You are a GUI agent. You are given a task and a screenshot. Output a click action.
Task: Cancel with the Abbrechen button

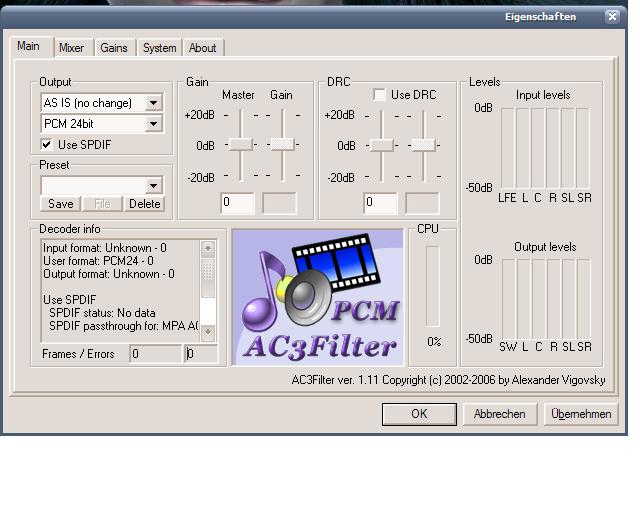pyautogui.click(x=500, y=414)
